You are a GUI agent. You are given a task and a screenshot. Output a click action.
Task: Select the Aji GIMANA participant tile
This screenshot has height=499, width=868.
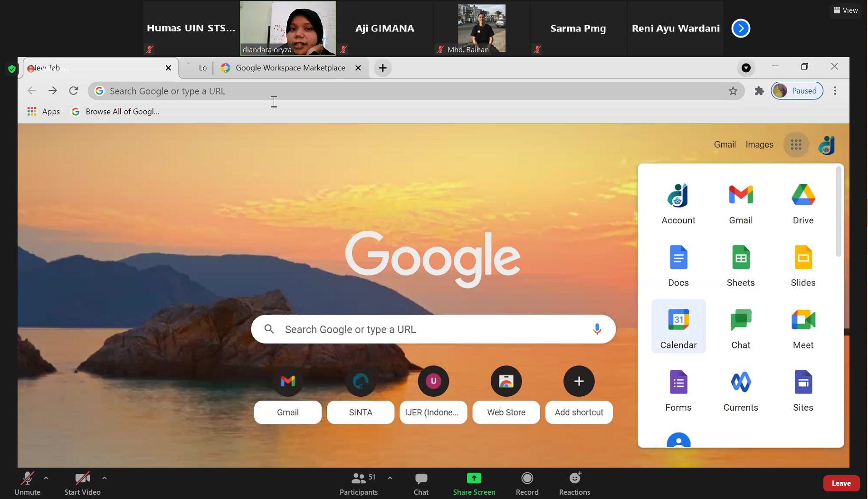point(385,29)
